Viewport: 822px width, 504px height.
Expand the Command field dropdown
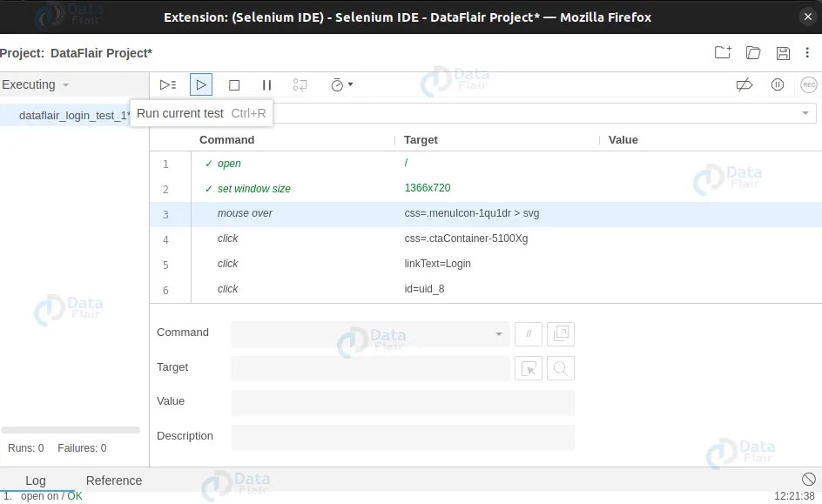tap(499, 333)
